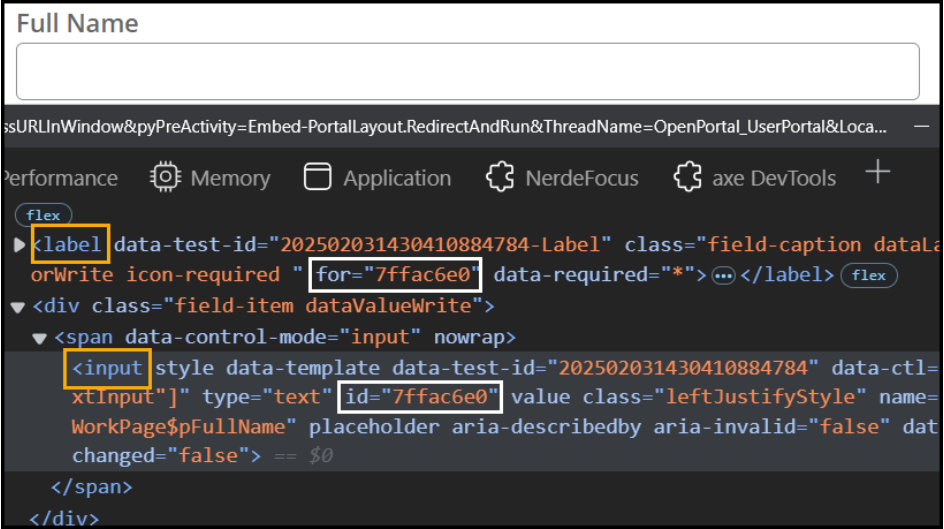
Task: Click the label's data-test-id attribute value
Action: click(x=440, y=244)
